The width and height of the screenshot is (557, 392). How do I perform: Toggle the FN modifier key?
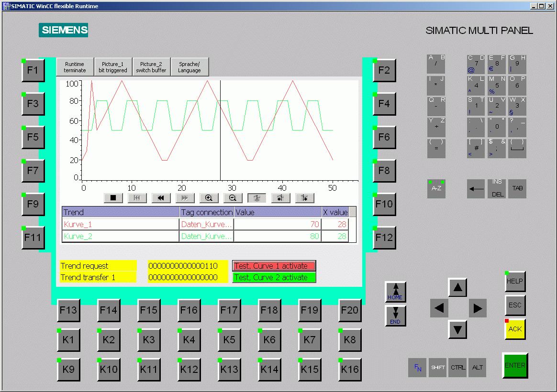[x=417, y=368]
